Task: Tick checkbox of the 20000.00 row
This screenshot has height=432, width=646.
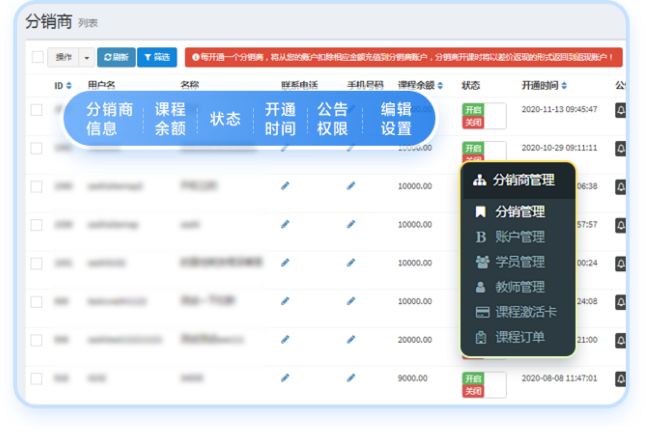Action: (x=36, y=340)
